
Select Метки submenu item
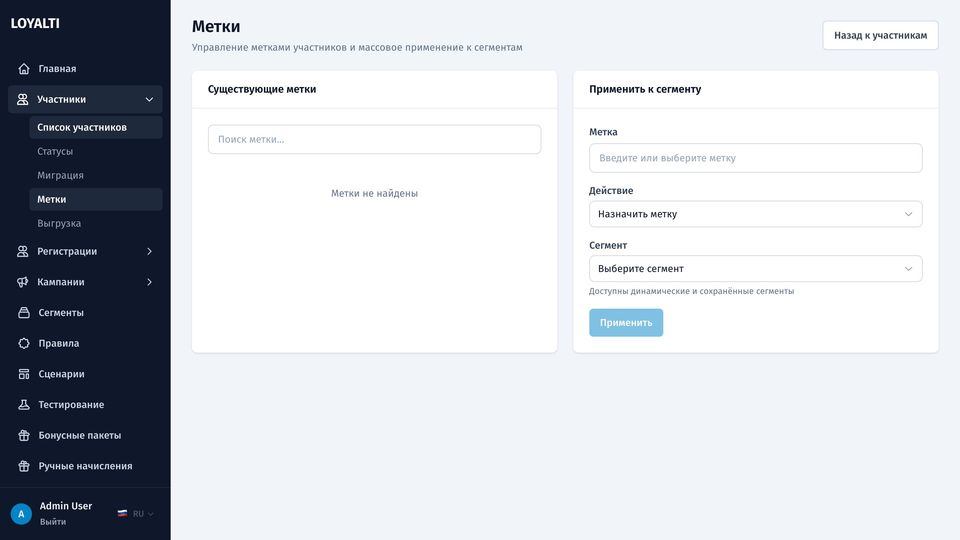(x=96, y=199)
